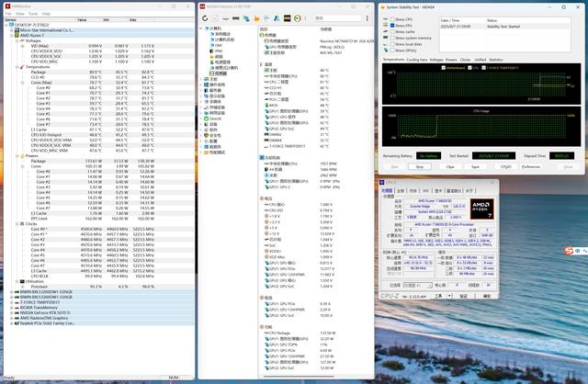Toggle CPU checkbox in temperature graph

[x=469, y=68]
